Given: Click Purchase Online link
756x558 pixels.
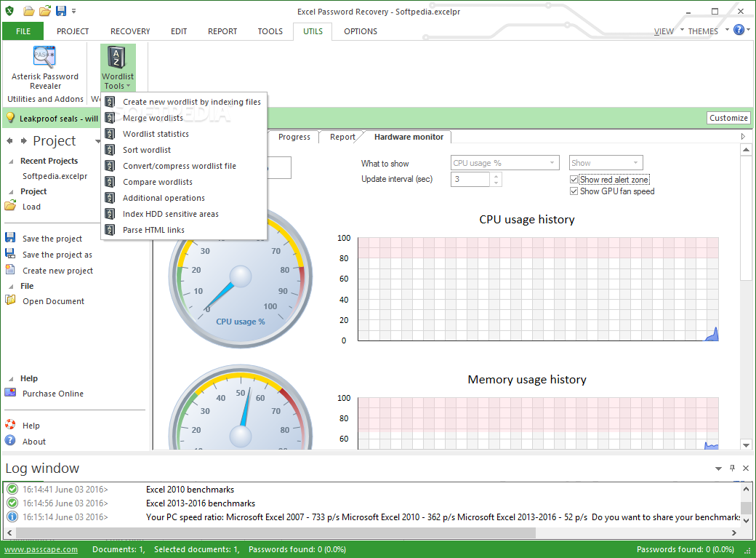Looking at the screenshot, I should [53, 394].
